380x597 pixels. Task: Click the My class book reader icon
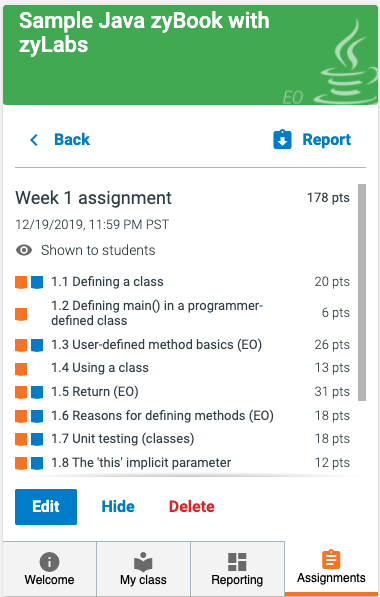[143, 562]
